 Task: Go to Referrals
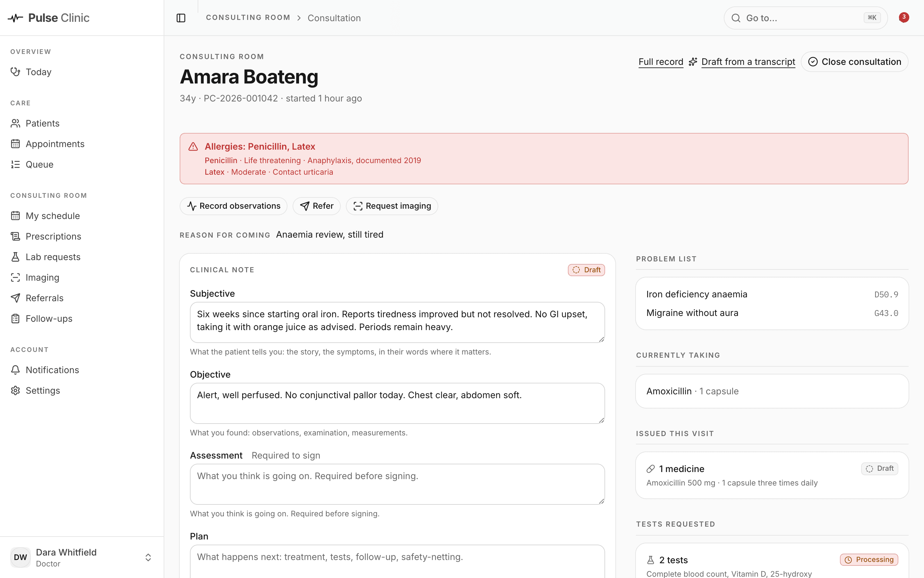82,298
